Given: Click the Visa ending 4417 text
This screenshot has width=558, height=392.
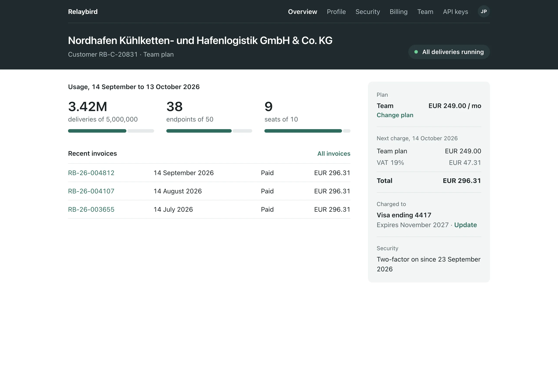Looking at the screenshot, I should (404, 215).
